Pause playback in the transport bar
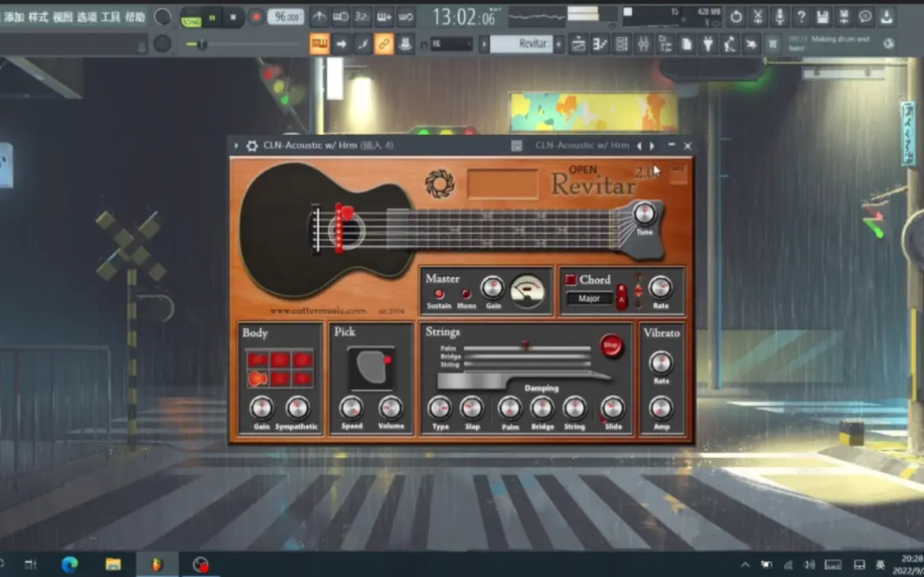This screenshot has width=924, height=577. click(x=212, y=17)
